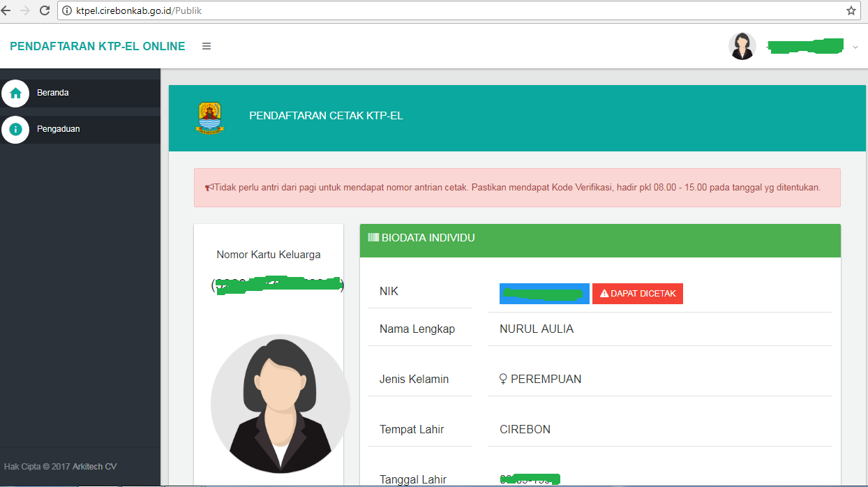Bookmark this page with the star icon

pyautogui.click(x=851, y=10)
